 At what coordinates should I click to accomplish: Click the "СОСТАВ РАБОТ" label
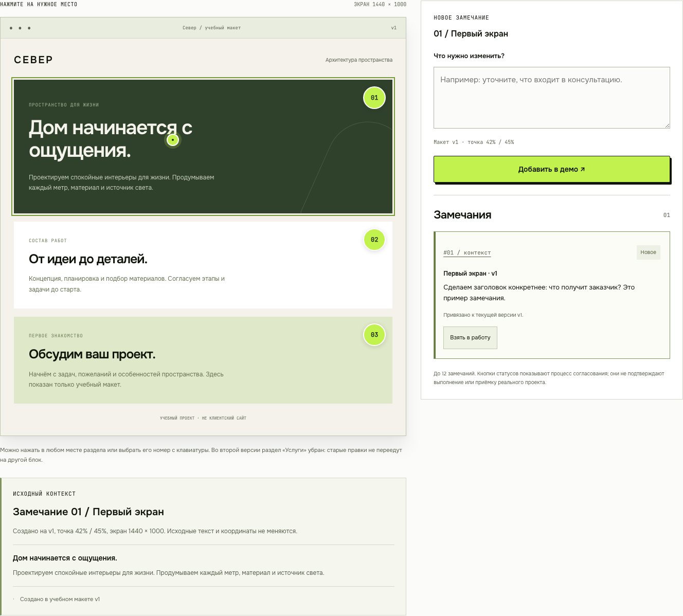click(x=48, y=241)
